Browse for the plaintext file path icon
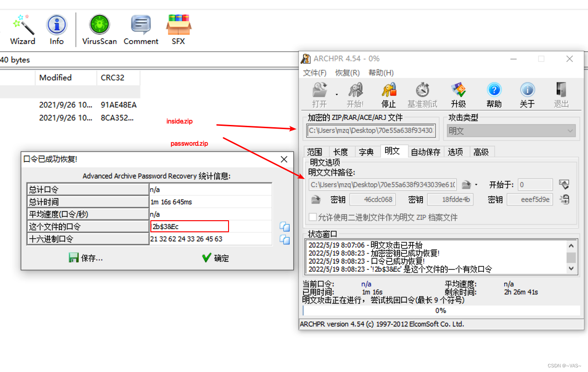 (x=466, y=185)
